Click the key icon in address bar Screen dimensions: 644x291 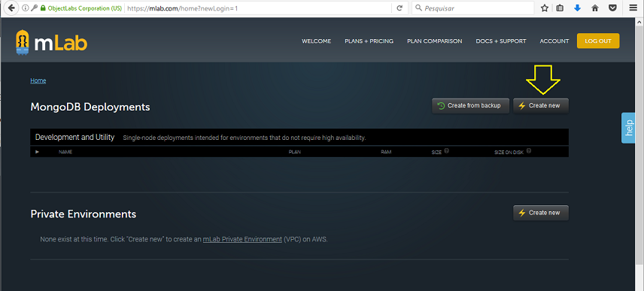point(34,8)
